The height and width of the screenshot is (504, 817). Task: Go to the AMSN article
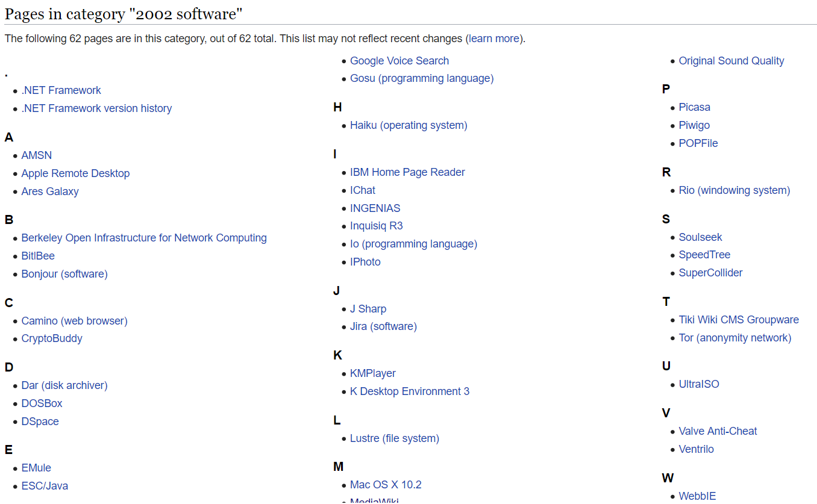coord(37,155)
